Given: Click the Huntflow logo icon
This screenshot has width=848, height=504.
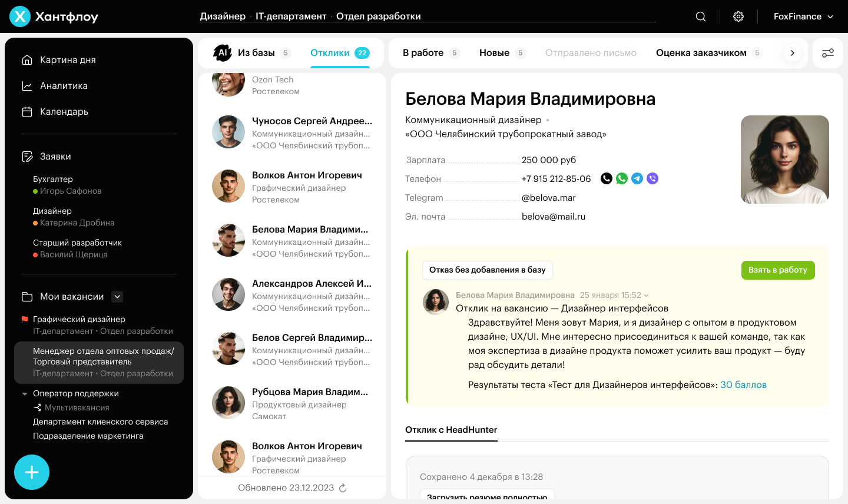Looking at the screenshot, I should (x=20, y=16).
